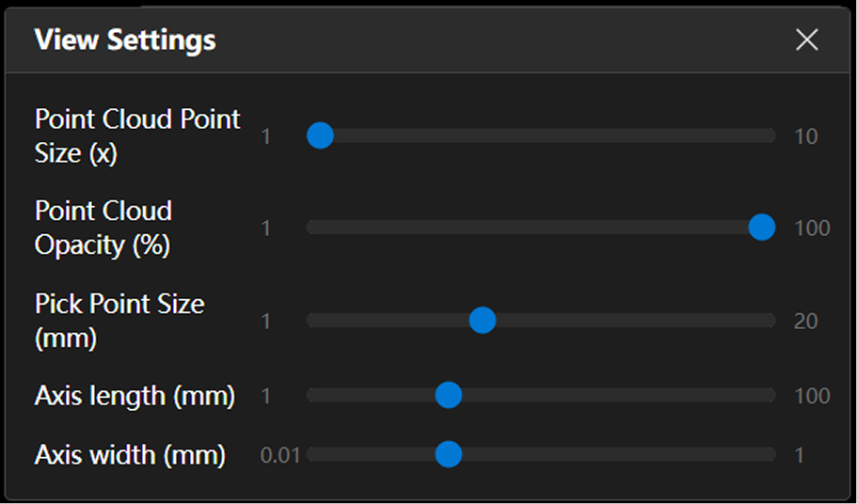Click the "Point Cloud Opacity (%)" label
This screenshot has width=857, height=504.
pos(103,228)
